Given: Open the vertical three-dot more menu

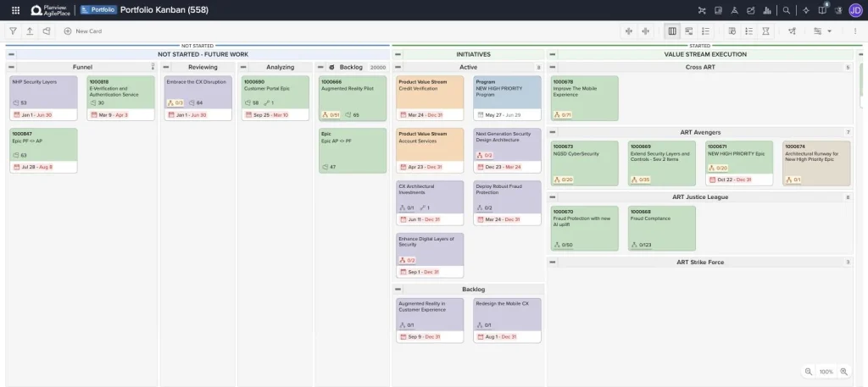Looking at the screenshot, I should coord(855,31).
